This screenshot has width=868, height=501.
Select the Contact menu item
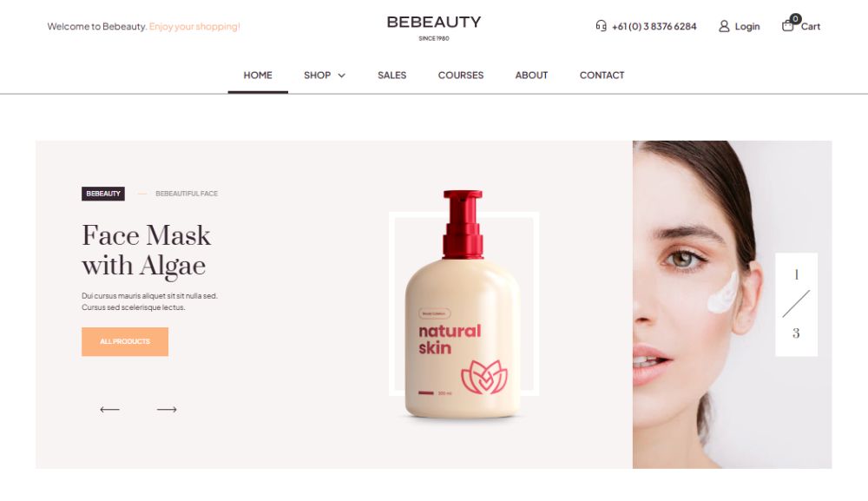tap(602, 76)
